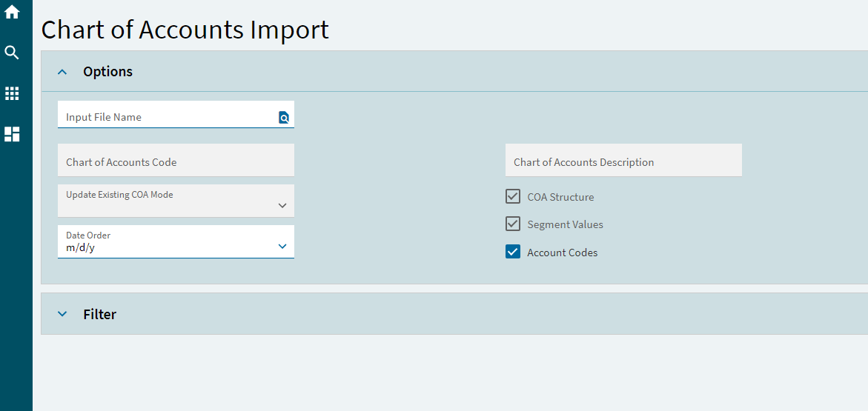868x411 pixels.
Task: Open the Update Existing COA Mode dropdown arrow
Action: (x=282, y=205)
